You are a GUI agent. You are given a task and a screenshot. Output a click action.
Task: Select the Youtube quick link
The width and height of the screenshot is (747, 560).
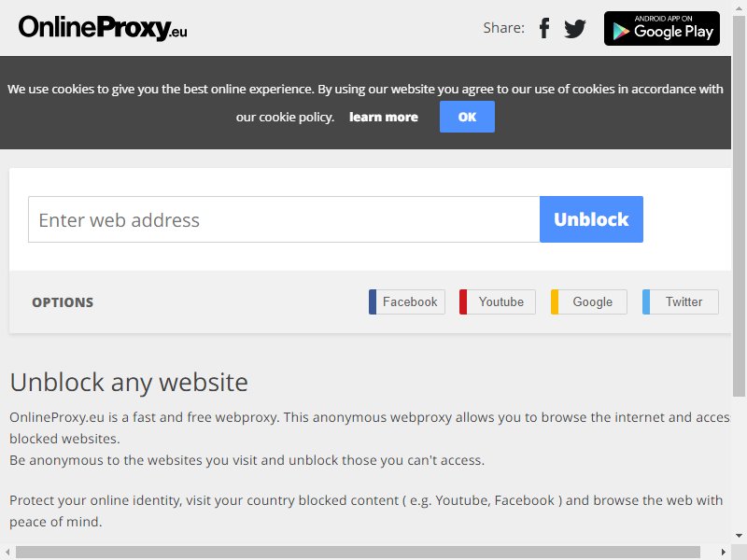(x=498, y=301)
